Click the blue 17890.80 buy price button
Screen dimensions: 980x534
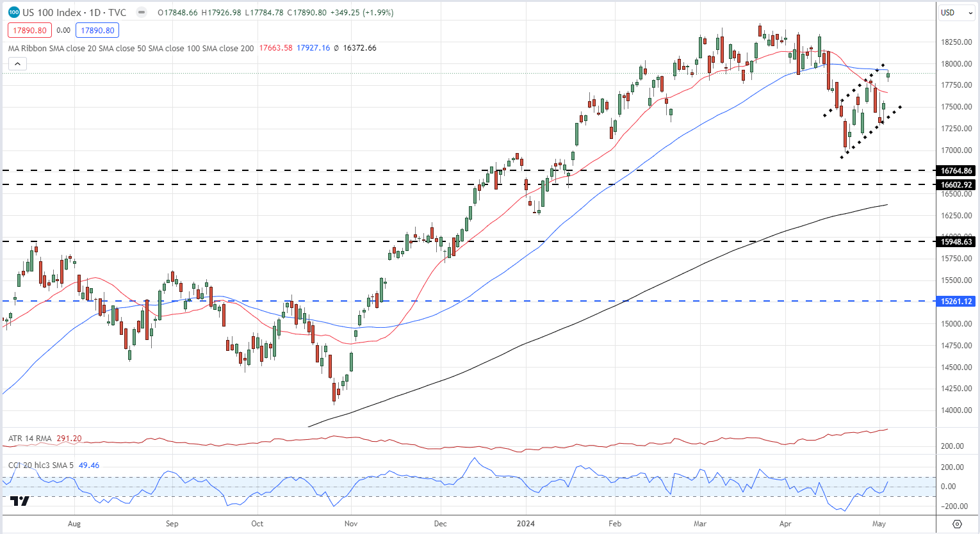[x=97, y=30]
